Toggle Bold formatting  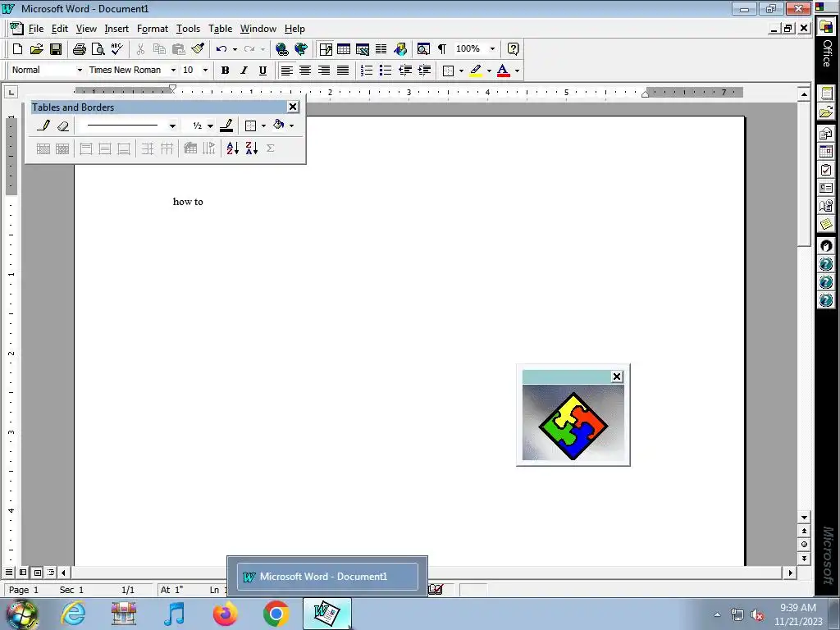click(226, 71)
